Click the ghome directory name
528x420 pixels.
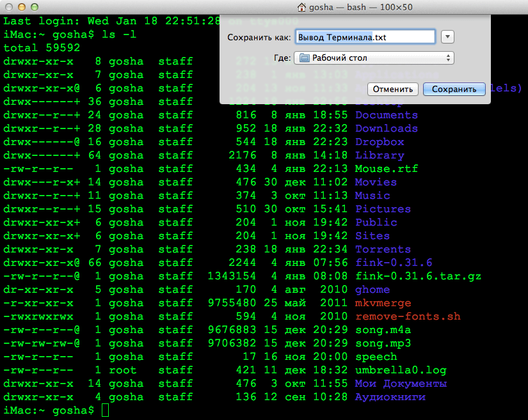point(372,290)
